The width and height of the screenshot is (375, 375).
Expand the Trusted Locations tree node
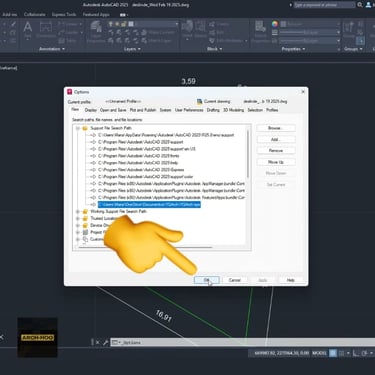78,218
